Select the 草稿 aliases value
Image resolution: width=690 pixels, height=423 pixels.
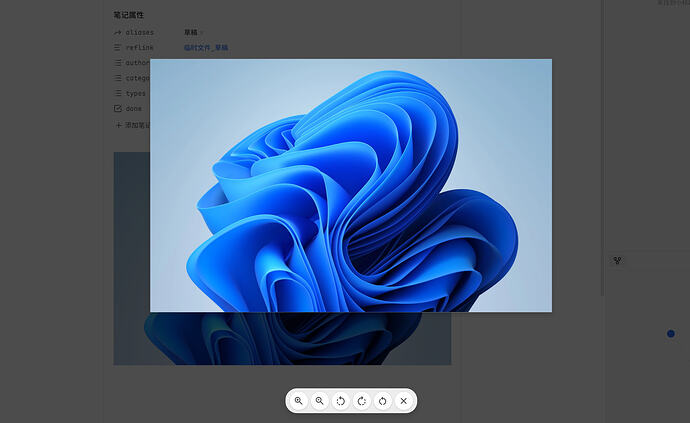[191, 33]
